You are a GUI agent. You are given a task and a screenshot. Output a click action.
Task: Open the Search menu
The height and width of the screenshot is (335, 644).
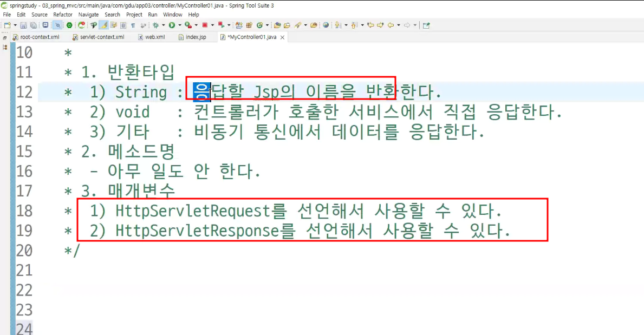(x=112, y=15)
